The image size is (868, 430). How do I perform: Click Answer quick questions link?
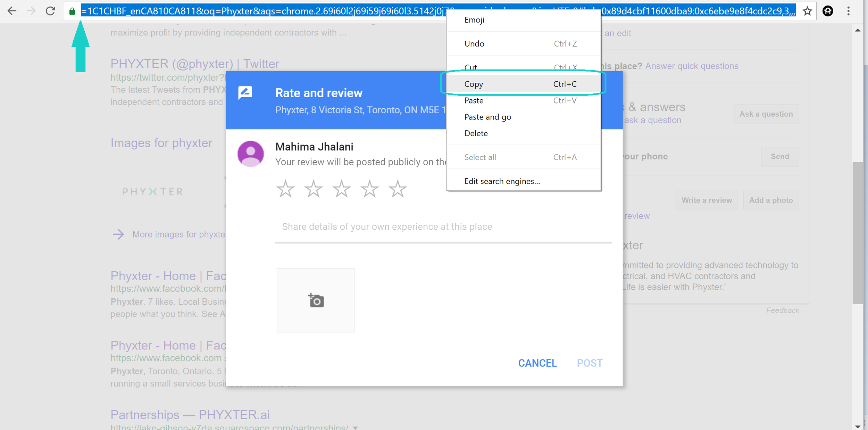692,66
